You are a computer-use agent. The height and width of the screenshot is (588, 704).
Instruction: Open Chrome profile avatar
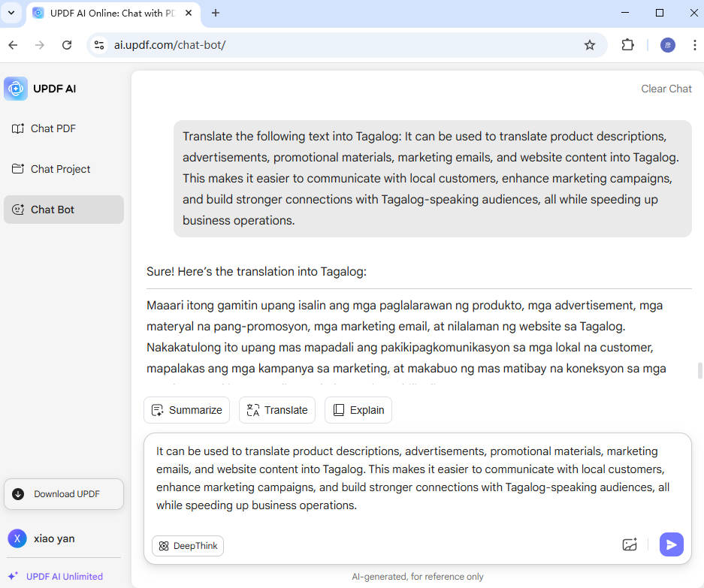click(x=668, y=45)
